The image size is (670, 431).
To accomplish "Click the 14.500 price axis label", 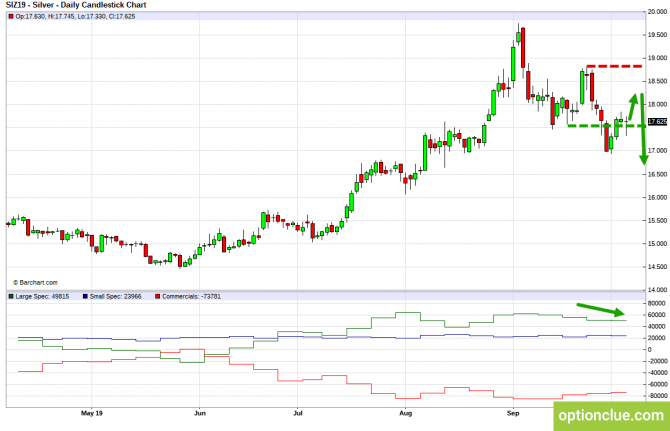I will (657, 267).
